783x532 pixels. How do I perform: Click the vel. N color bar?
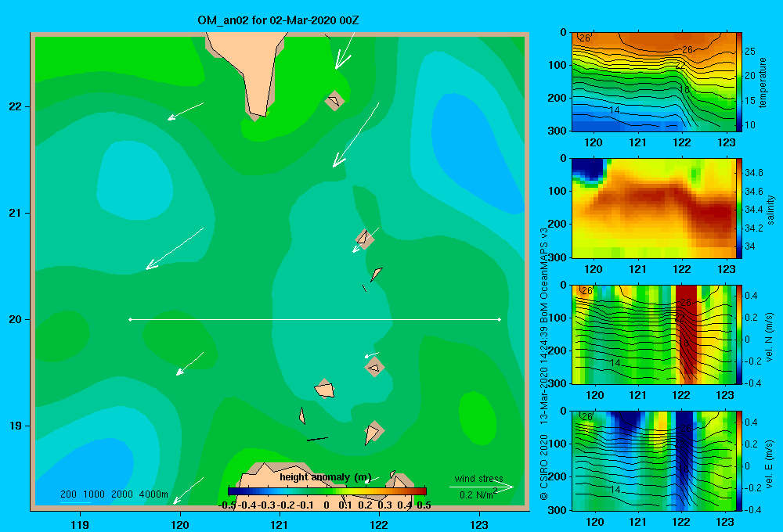tap(739, 334)
